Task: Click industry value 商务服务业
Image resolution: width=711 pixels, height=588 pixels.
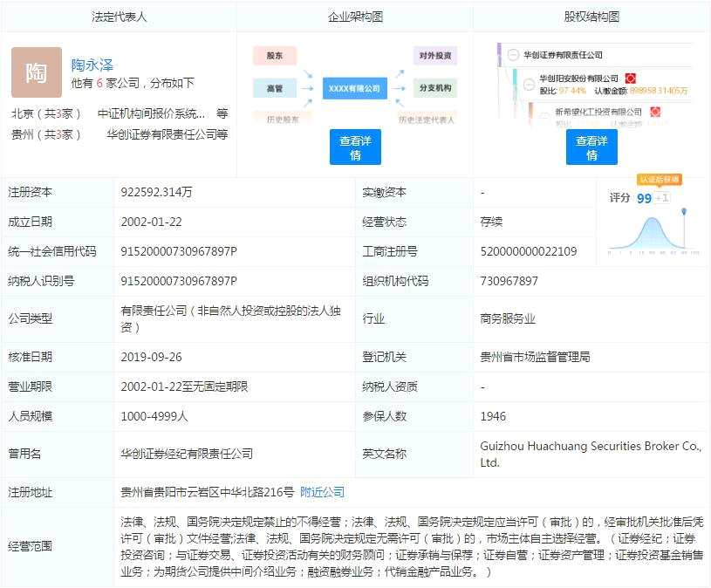Action: tap(508, 318)
